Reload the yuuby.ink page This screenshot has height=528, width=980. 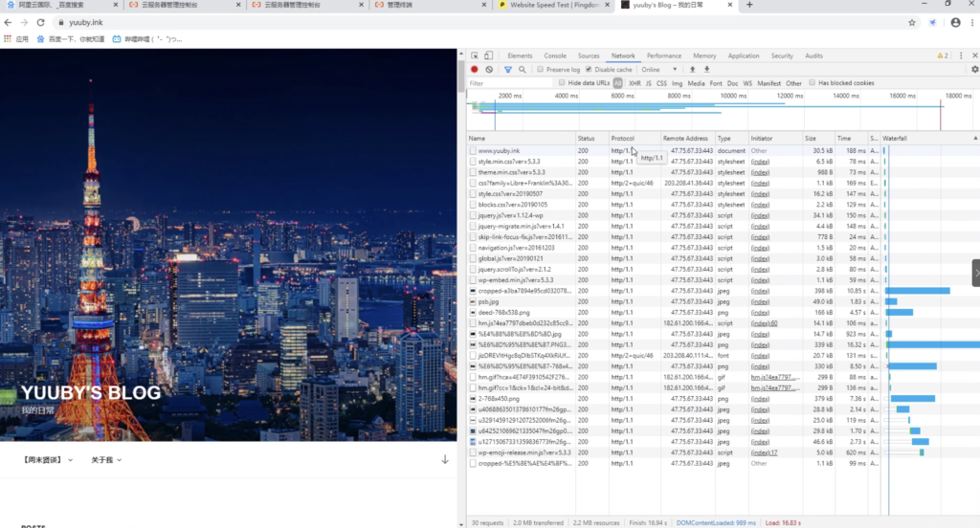pyautogui.click(x=40, y=23)
